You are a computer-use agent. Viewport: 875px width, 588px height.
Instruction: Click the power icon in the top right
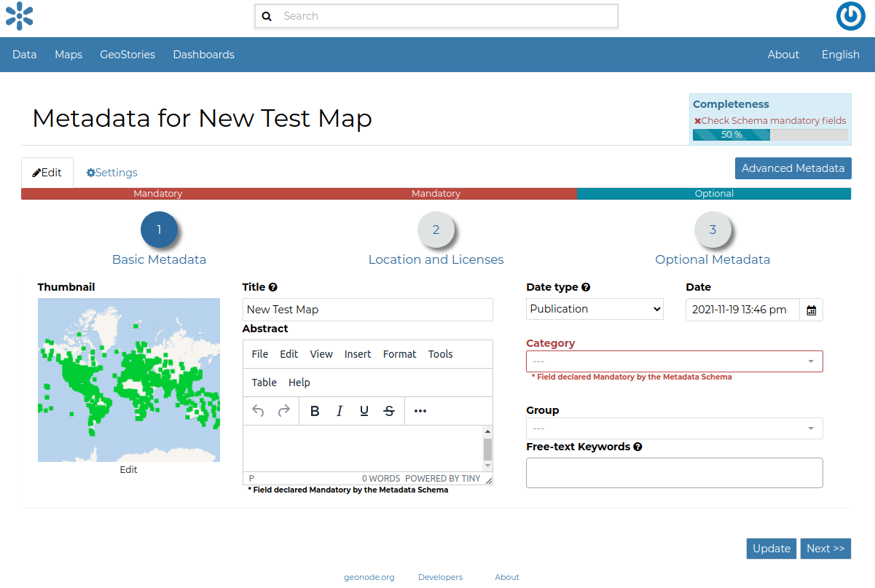[x=850, y=17]
